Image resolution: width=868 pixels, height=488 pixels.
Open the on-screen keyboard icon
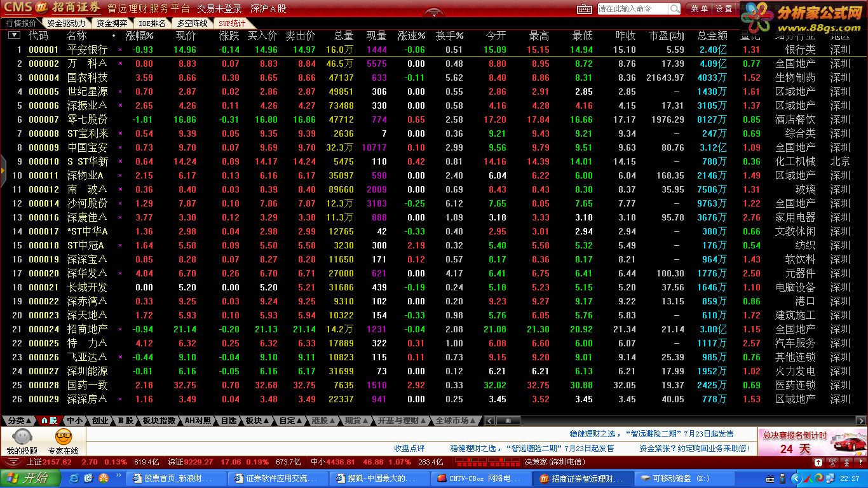coord(585,9)
